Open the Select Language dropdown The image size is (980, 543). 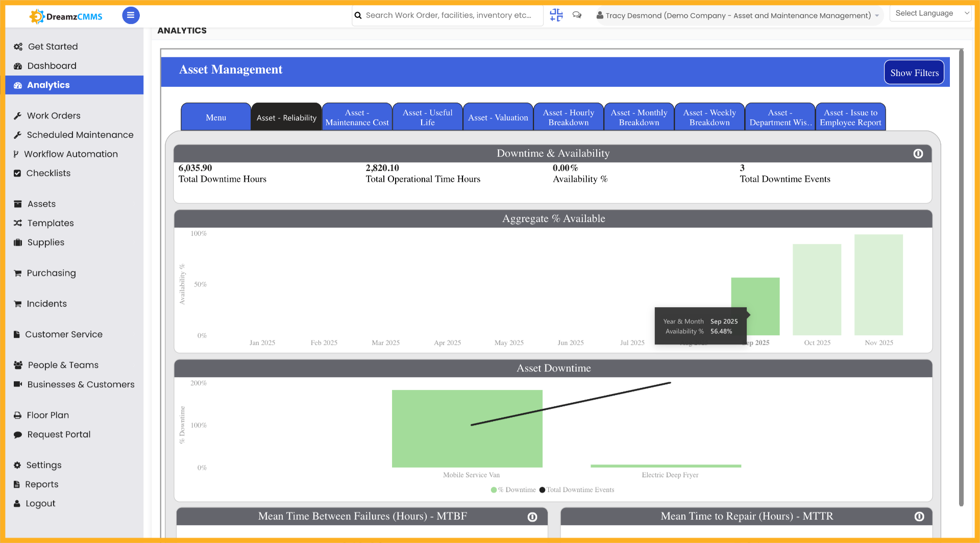(930, 13)
